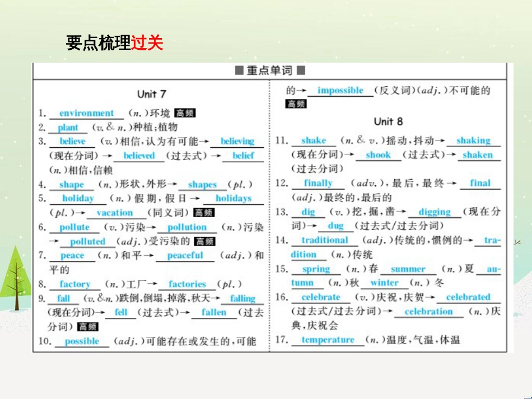Click the word shape in item 4
The height and width of the screenshot is (399, 532).
(72, 185)
